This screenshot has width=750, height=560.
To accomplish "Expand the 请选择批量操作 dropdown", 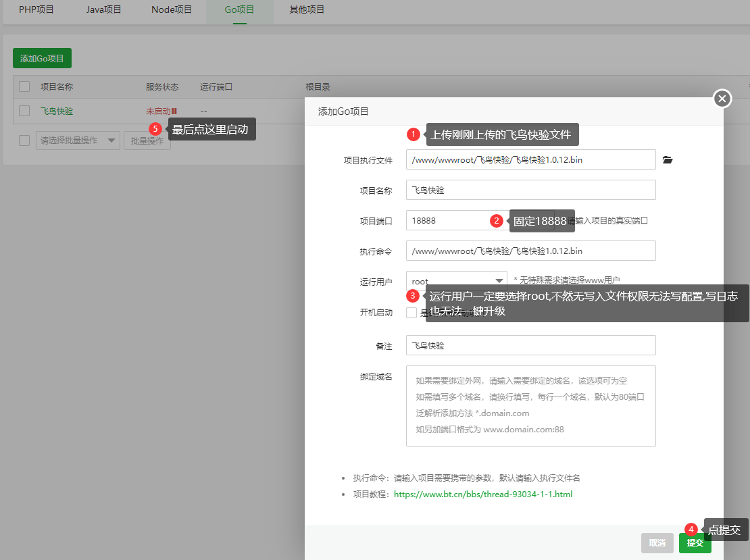I will (78, 141).
